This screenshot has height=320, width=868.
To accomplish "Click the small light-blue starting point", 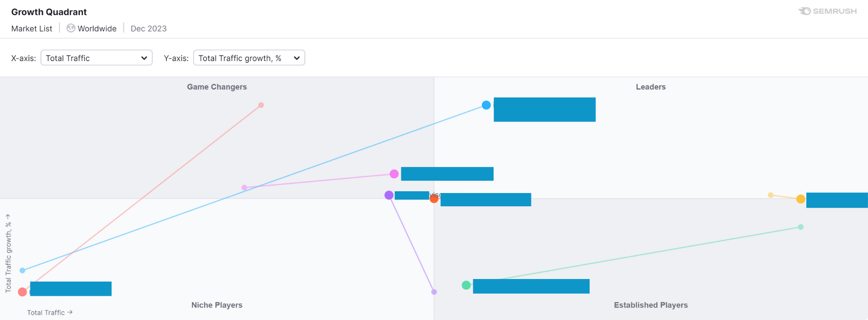I will click(22, 270).
